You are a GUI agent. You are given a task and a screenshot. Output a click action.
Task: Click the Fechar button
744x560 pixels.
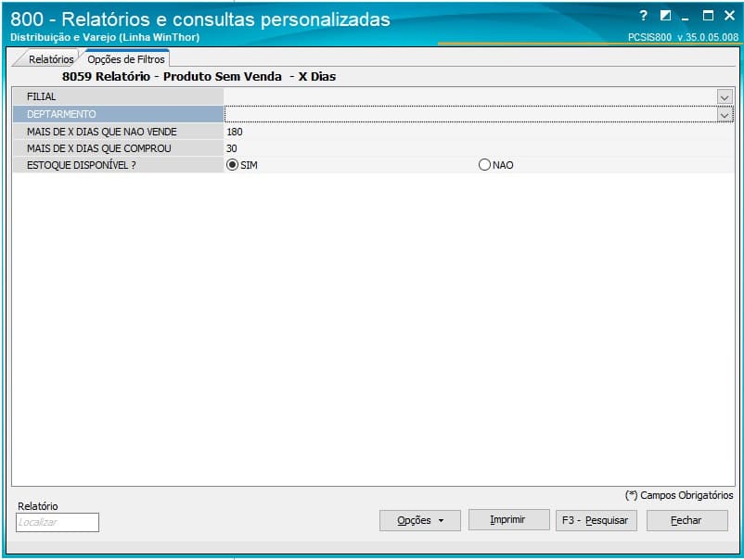686,520
